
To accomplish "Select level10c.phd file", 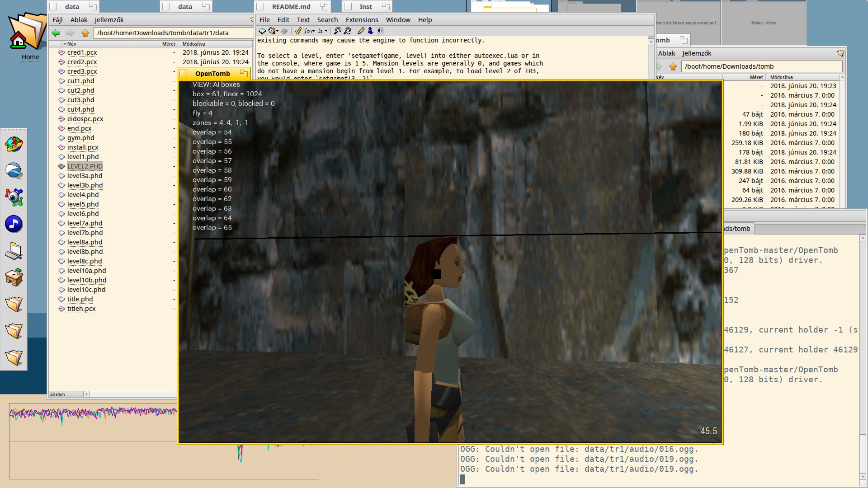I will tap(86, 290).
